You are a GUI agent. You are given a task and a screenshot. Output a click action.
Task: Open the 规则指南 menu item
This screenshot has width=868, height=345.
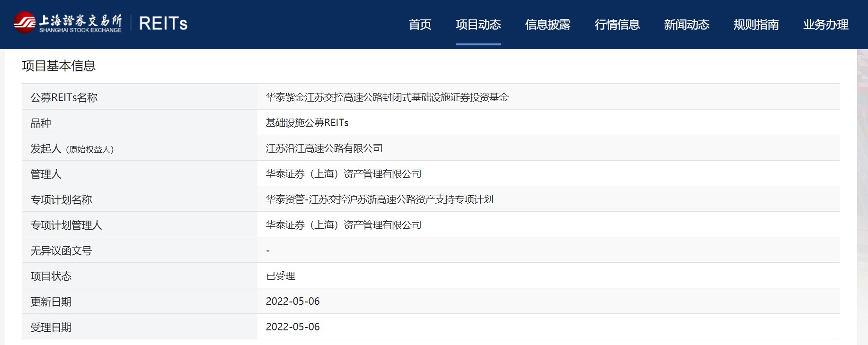tap(756, 25)
